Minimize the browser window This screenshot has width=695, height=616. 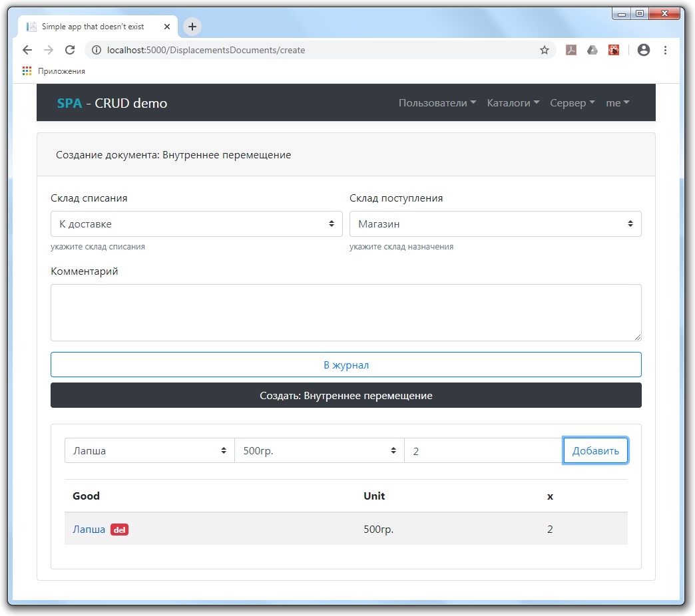(621, 14)
